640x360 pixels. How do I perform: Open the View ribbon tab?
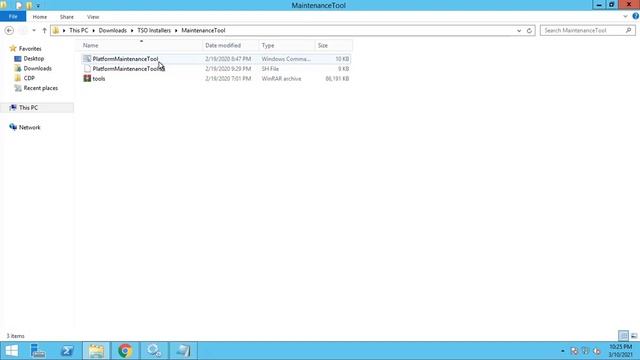[93, 17]
